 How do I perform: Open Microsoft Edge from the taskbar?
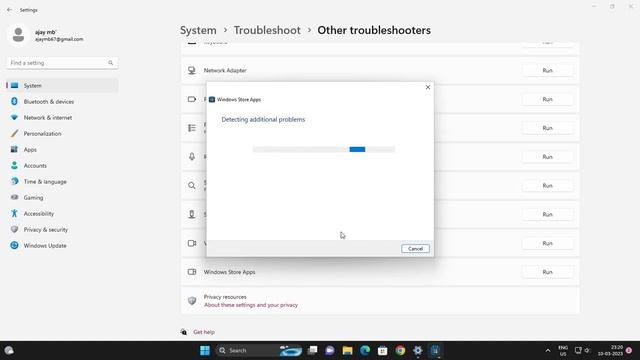coord(365,350)
